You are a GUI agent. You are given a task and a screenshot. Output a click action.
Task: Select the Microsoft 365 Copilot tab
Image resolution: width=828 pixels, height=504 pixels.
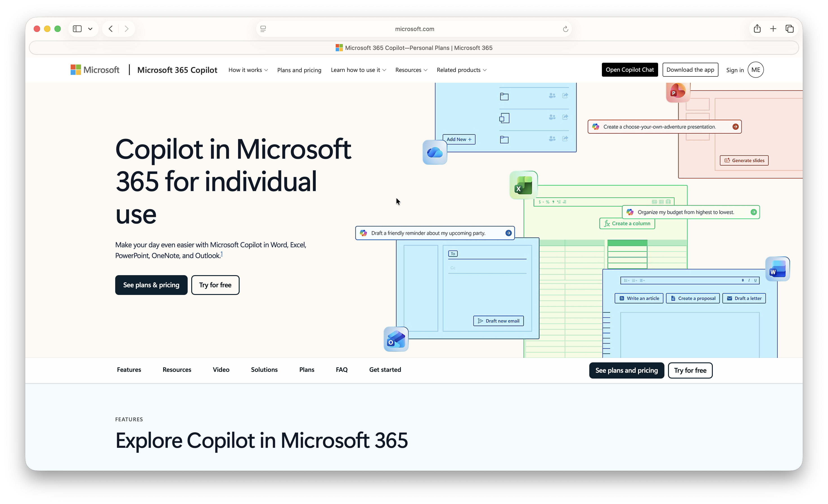point(414,48)
